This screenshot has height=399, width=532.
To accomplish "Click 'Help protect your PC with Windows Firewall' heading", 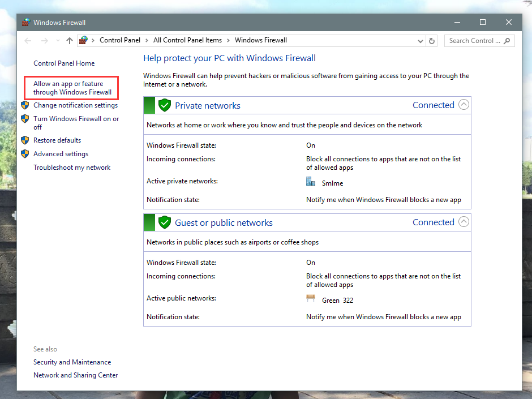I will click(x=229, y=58).
